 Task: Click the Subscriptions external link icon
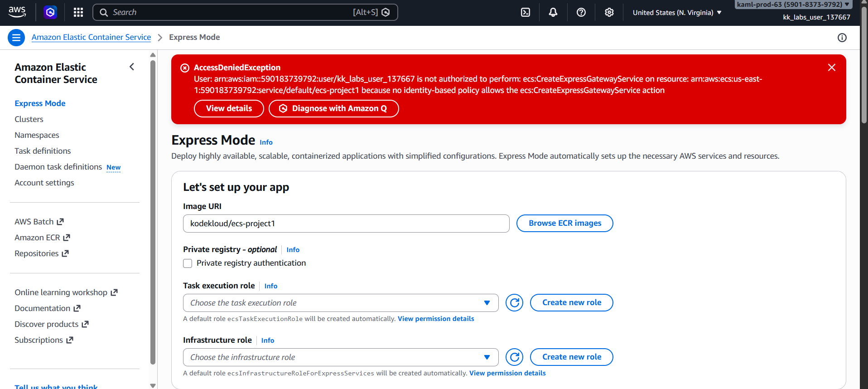coord(70,340)
